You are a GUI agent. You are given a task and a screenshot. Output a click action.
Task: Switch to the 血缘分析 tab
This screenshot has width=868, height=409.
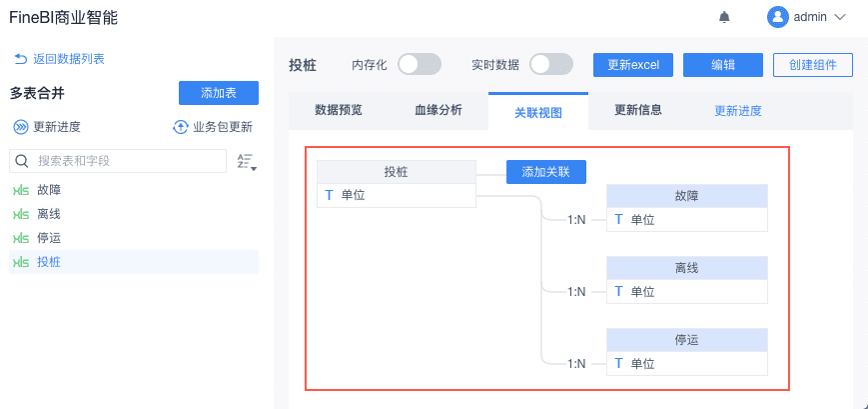(x=438, y=110)
